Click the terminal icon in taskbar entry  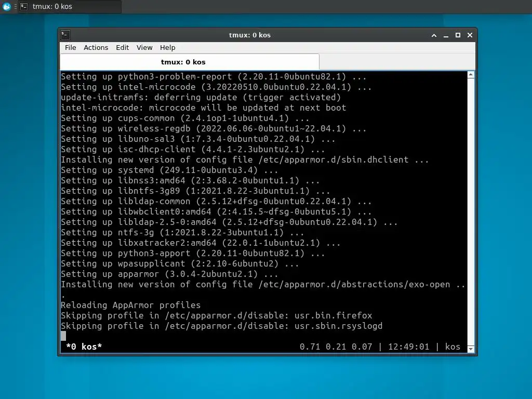24,6
